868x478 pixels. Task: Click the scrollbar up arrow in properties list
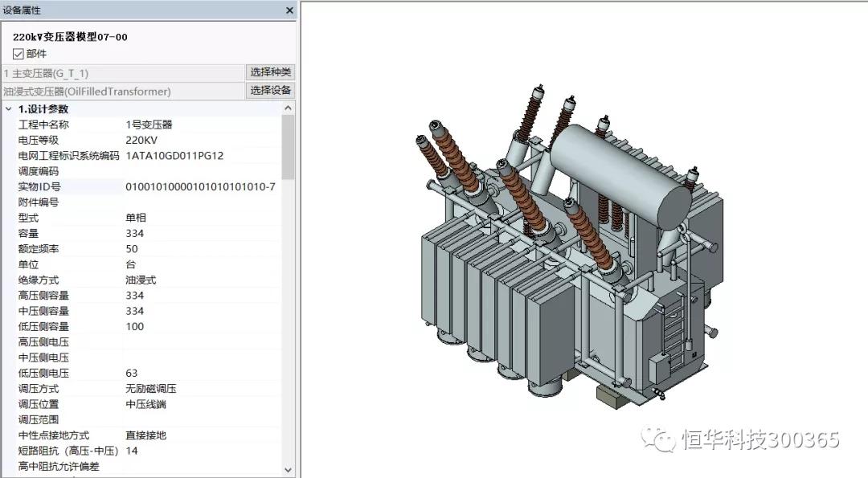click(288, 108)
